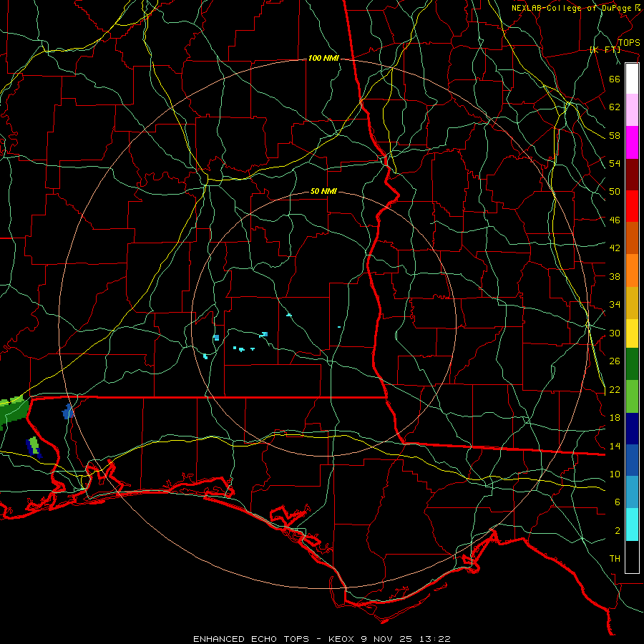Click the 'NEXLAB-College of DuPage' credit text

point(572,8)
